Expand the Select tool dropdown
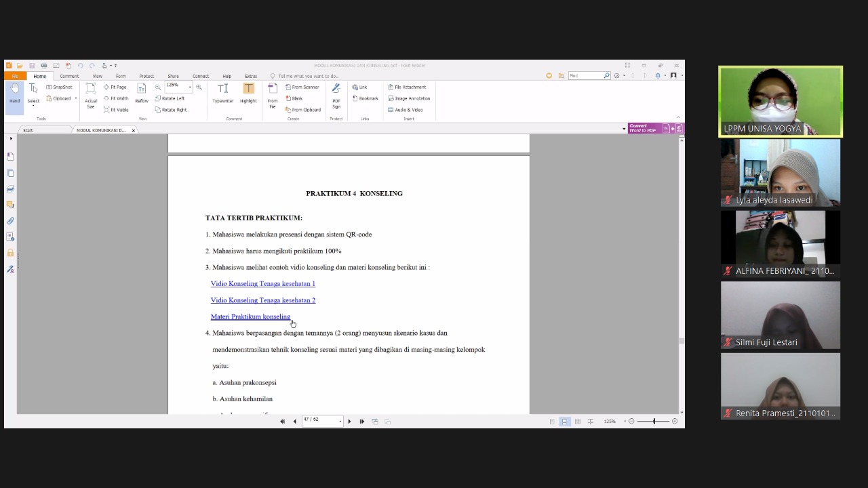This screenshot has height=488, width=868. [33, 106]
